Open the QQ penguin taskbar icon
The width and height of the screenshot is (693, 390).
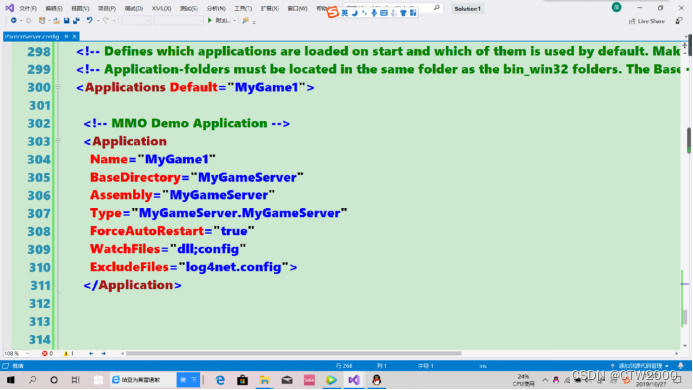tap(377, 380)
